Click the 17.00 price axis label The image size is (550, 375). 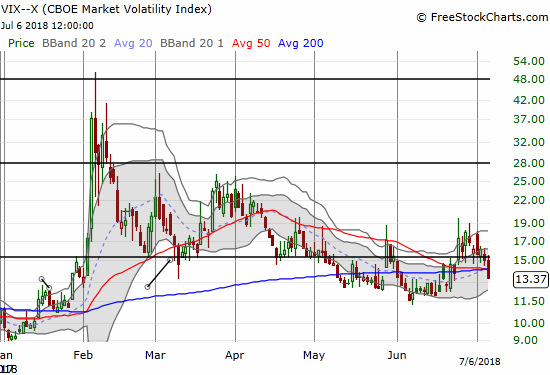(x=529, y=241)
